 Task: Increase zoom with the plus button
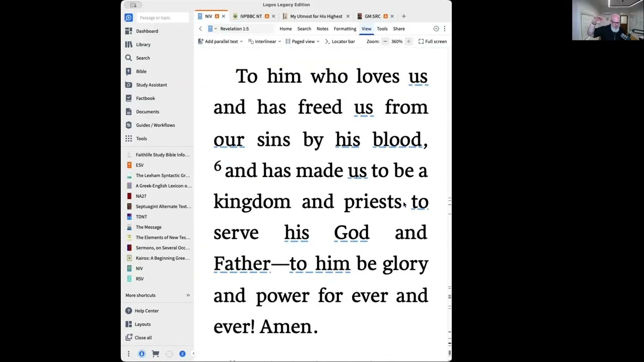(x=409, y=41)
